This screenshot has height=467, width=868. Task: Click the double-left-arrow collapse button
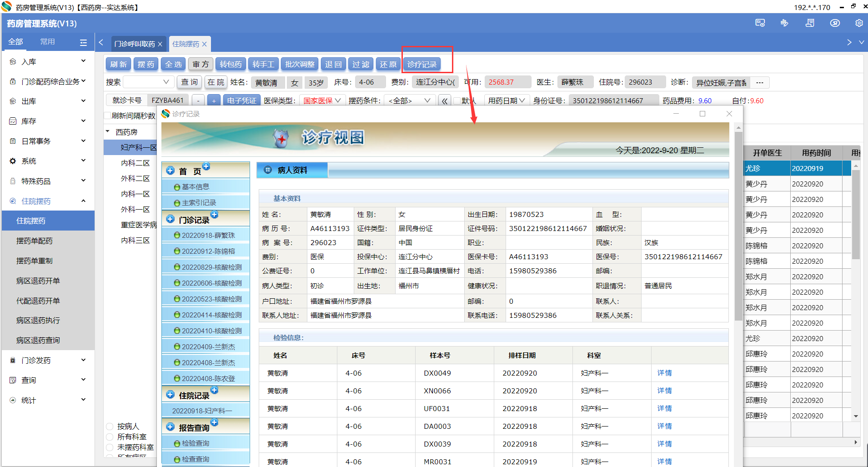pyautogui.click(x=444, y=101)
